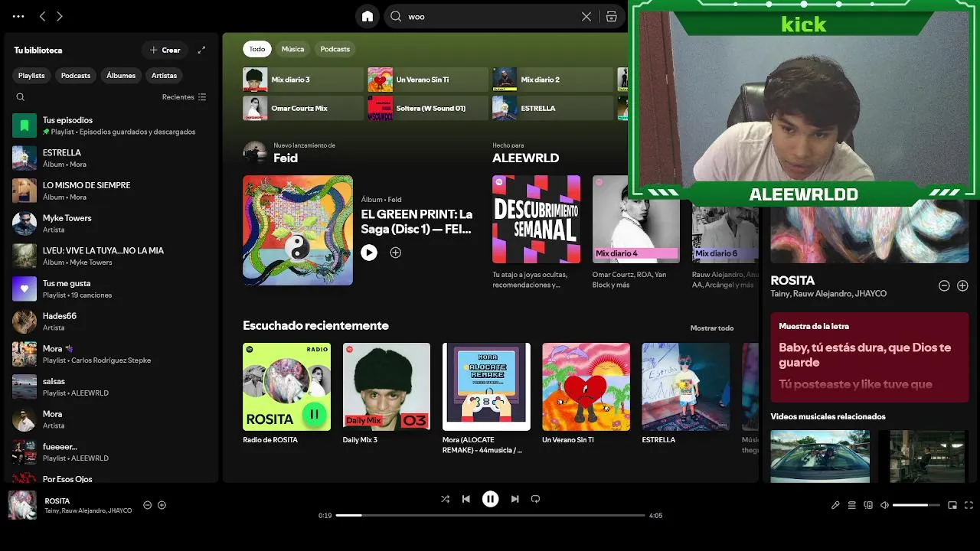Pause the current song
This screenshot has width=980, height=551.
(490, 499)
